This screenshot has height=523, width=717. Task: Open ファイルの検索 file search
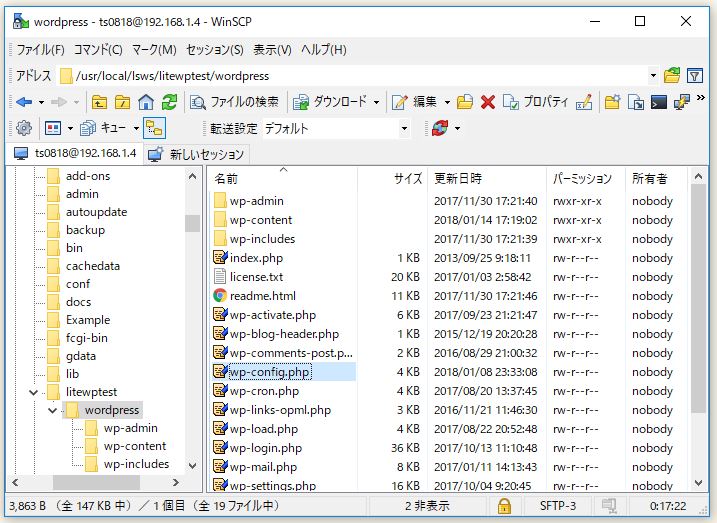[234, 102]
